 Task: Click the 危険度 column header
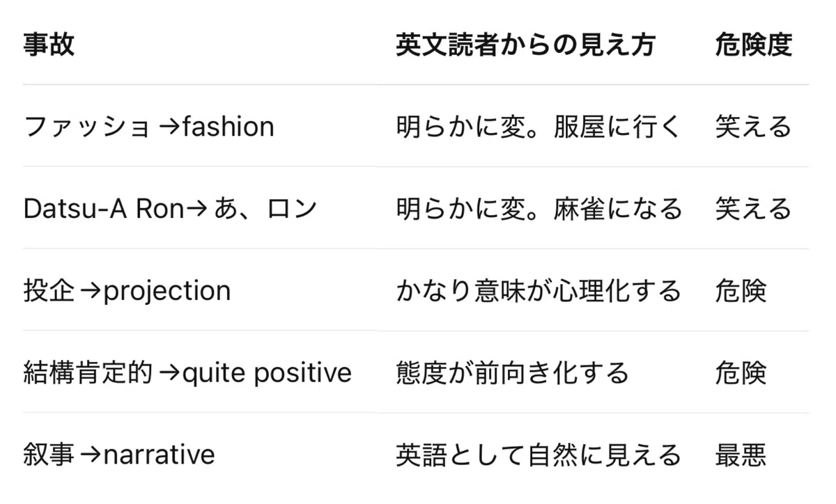pos(754,45)
